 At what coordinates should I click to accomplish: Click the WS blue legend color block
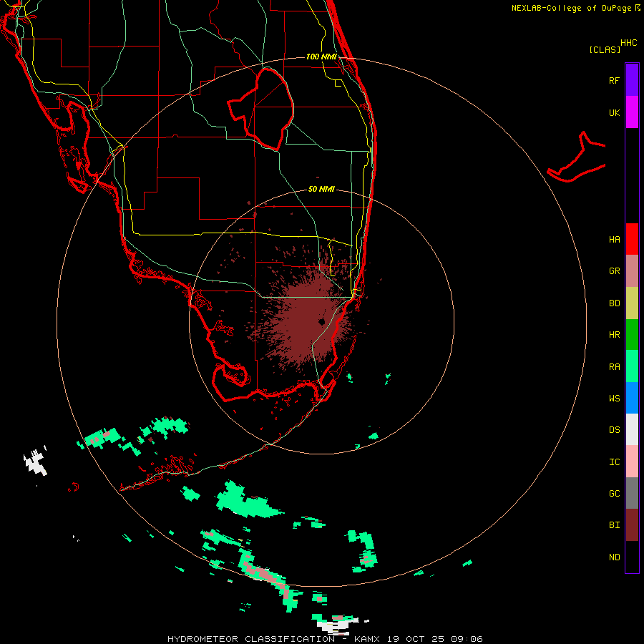tap(632, 398)
